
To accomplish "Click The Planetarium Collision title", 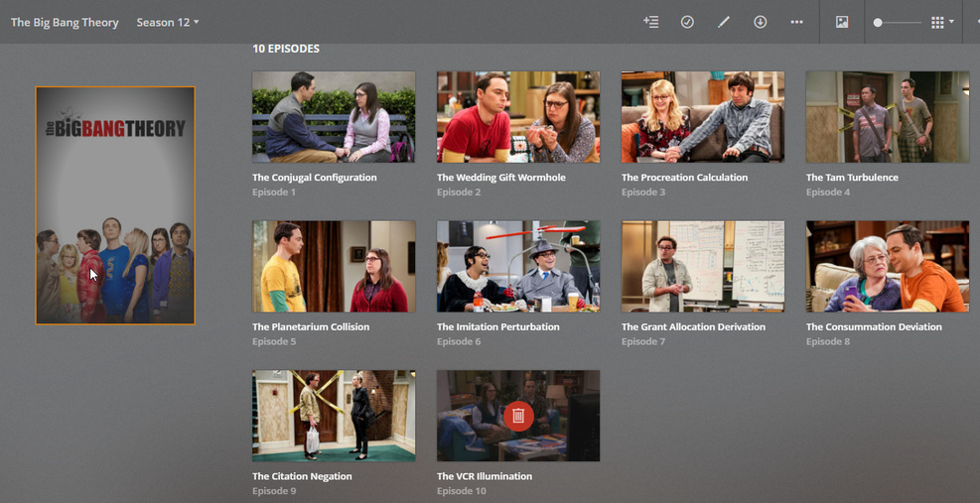I will tap(311, 326).
